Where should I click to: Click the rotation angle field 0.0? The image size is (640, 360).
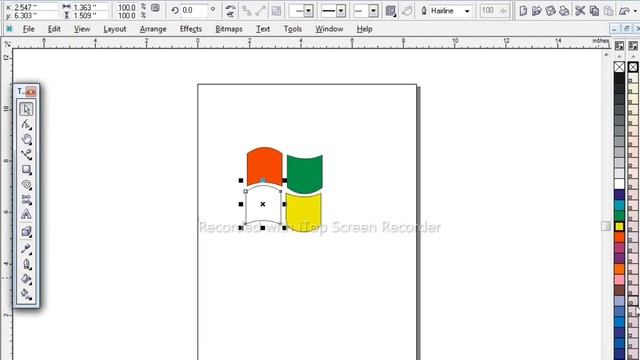(194, 10)
